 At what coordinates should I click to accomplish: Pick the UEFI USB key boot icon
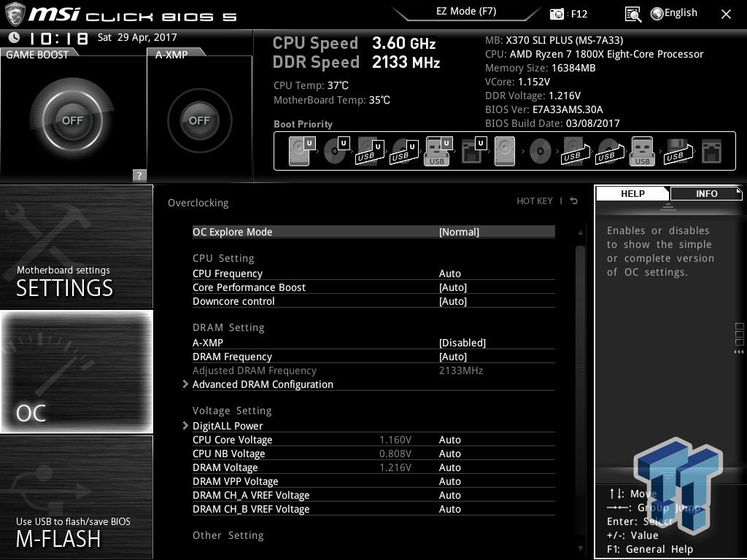pos(438,151)
